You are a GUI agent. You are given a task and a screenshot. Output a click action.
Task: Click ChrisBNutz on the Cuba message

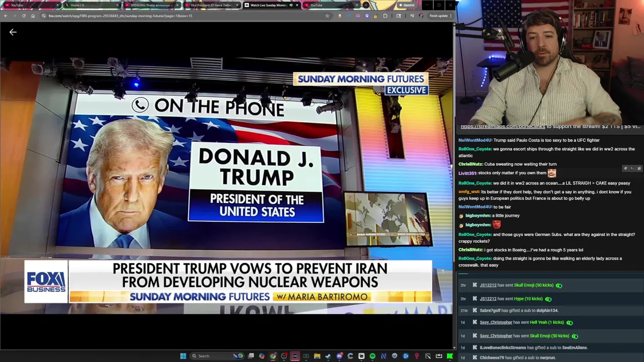coord(470,164)
